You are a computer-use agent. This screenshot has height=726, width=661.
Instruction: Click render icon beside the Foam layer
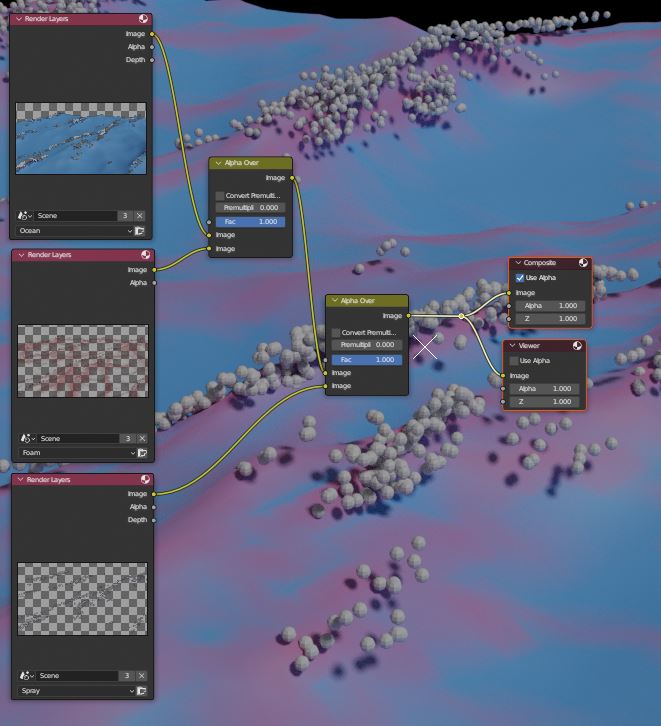point(140,453)
